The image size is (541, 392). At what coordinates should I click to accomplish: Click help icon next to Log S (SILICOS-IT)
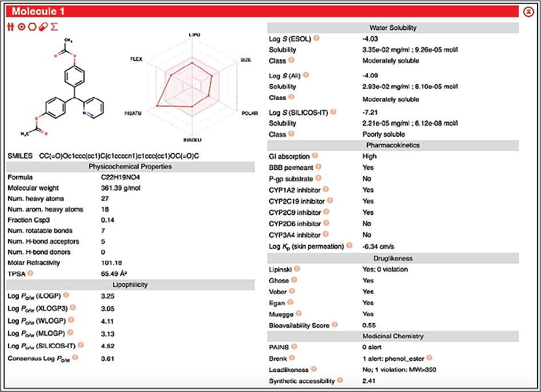333,112
